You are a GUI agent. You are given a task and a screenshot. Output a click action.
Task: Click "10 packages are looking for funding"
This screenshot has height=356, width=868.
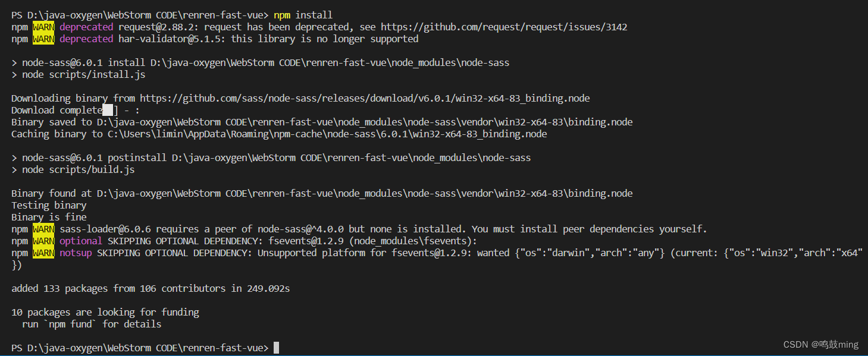tap(105, 312)
